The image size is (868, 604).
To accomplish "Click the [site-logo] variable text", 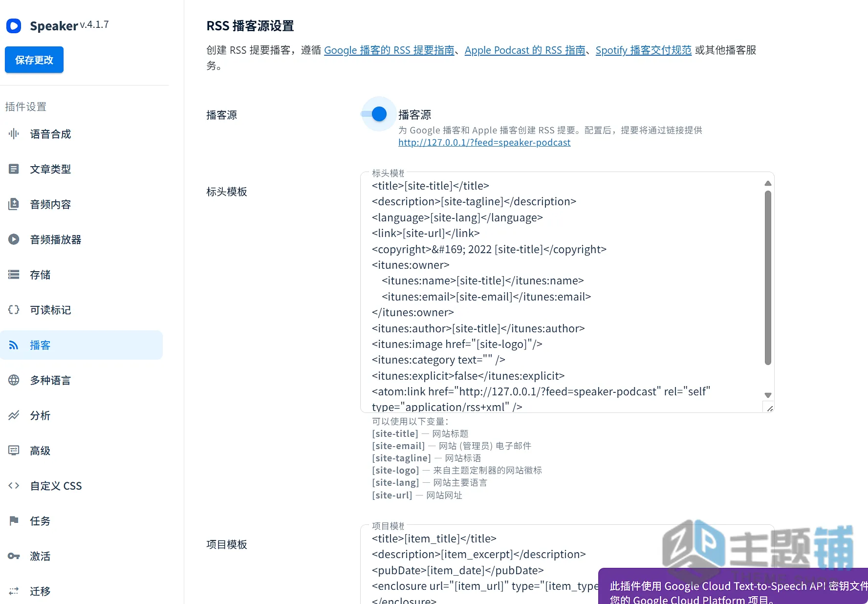I will pyautogui.click(x=395, y=470).
